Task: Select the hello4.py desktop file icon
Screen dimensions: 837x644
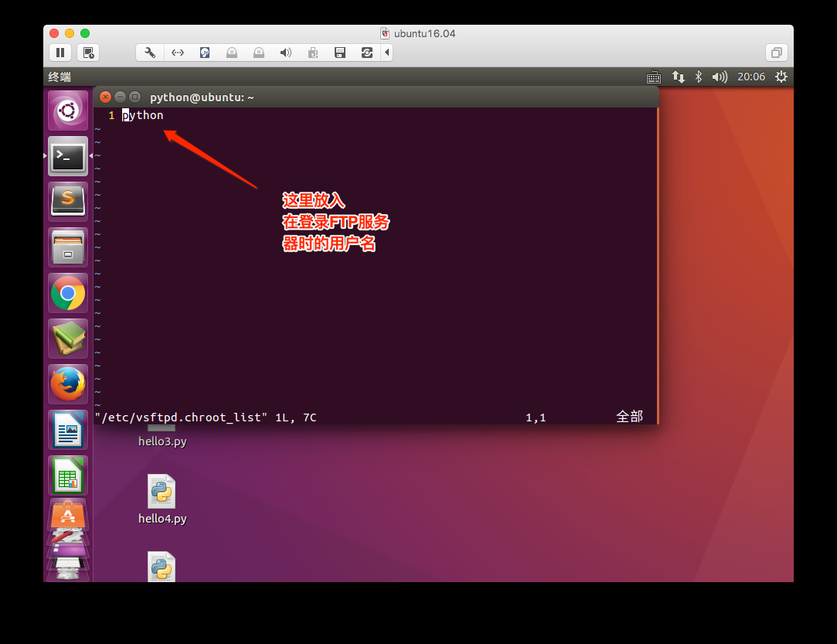Action: tap(162, 491)
